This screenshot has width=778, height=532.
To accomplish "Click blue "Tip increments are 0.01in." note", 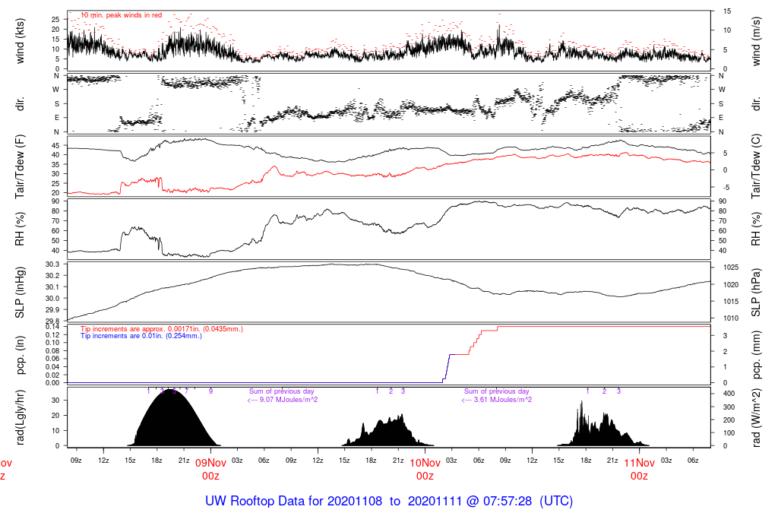I will coord(141,336).
